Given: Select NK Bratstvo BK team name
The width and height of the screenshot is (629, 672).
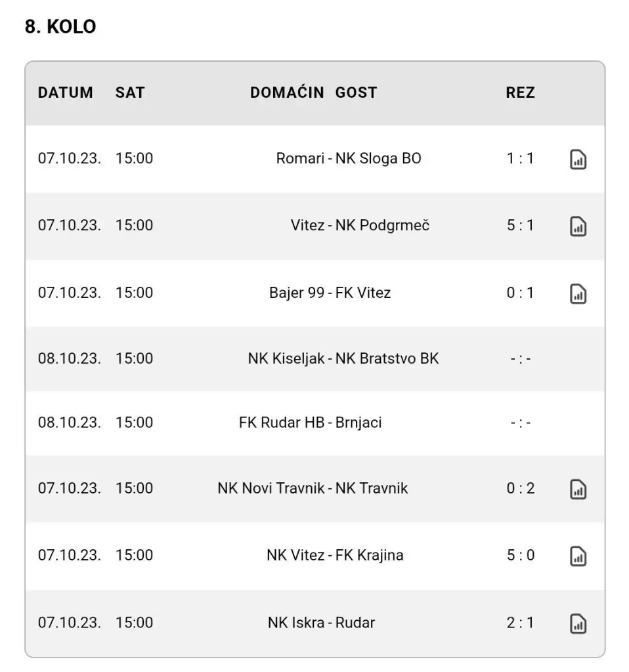Looking at the screenshot, I should click(x=387, y=358).
